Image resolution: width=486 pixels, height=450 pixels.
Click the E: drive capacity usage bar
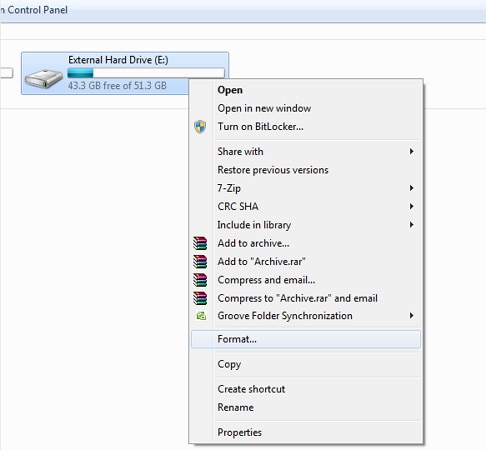[x=146, y=72]
